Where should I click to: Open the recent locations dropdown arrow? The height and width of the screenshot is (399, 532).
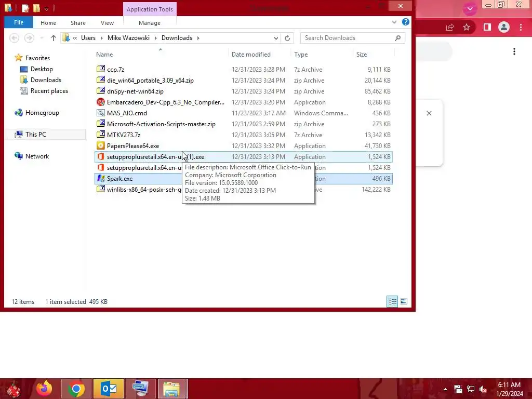tap(42, 38)
